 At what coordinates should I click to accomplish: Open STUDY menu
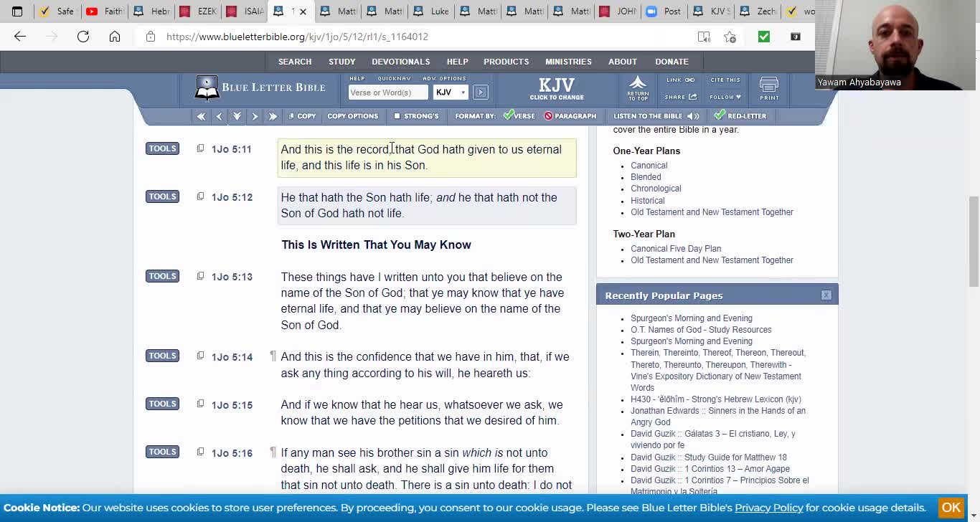pyautogui.click(x=342, y=62)
